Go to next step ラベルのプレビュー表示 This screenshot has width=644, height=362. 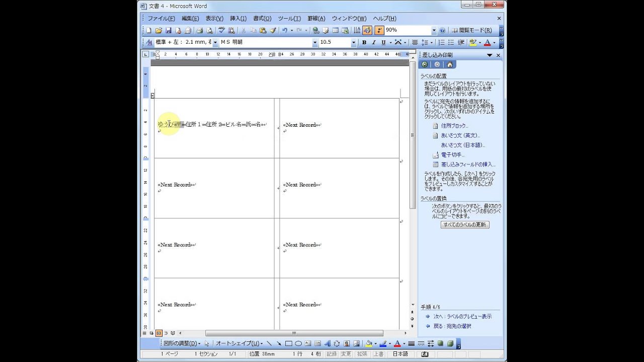coord(462,316)
